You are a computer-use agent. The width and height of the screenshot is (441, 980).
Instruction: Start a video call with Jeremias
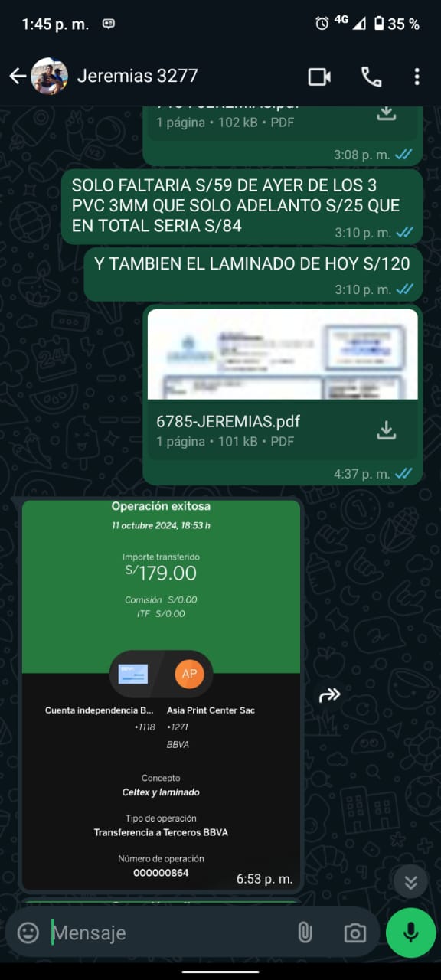(x=319, y=77)
